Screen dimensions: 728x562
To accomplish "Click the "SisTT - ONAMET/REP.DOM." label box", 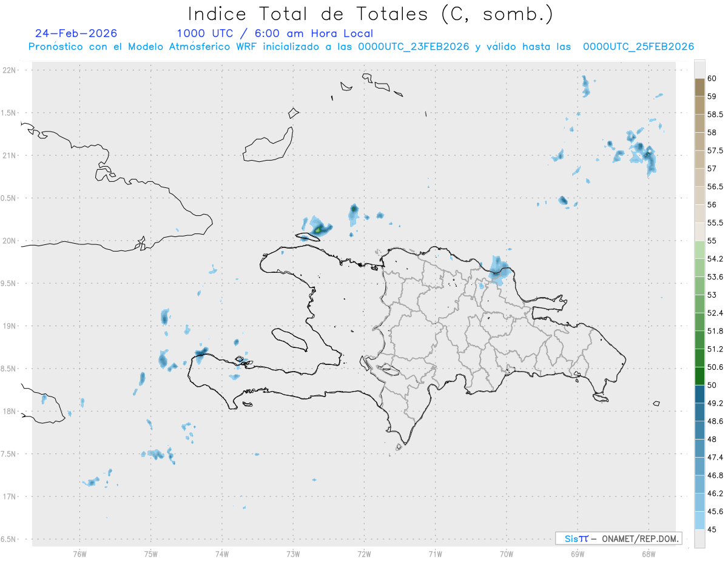I will tap(618, 538).
